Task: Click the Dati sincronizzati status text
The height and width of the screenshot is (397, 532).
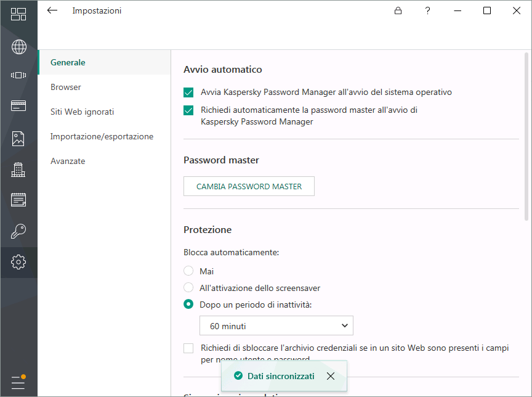Action: coord(281,376)
